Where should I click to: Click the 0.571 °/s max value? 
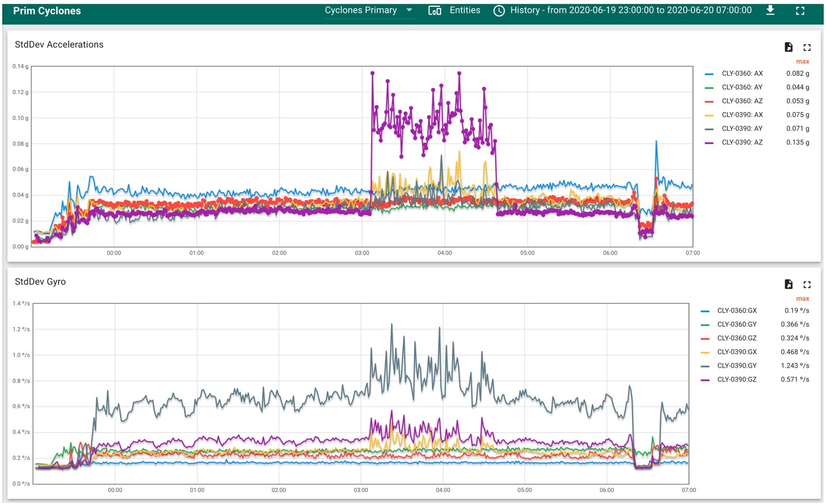tap(795, 380)
